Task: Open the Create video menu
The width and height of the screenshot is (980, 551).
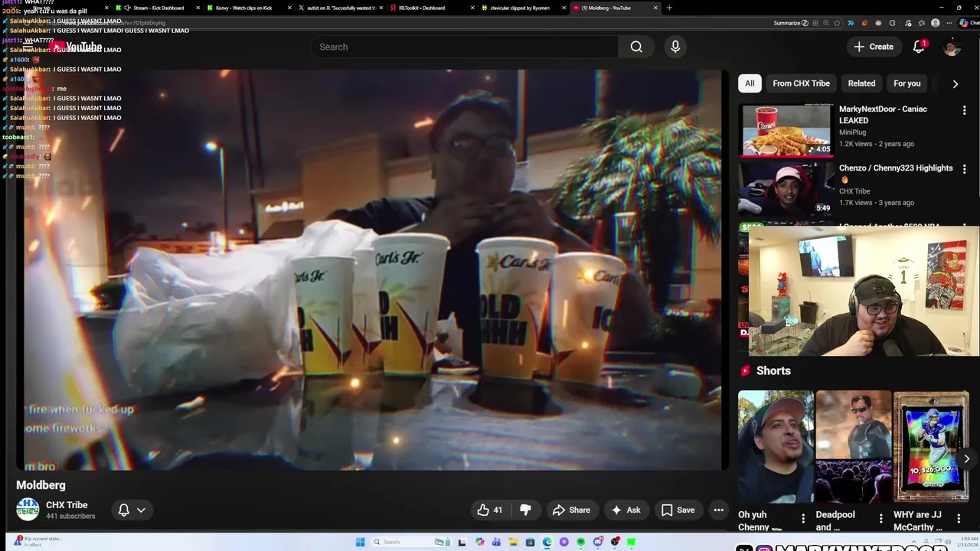Action: [874, 47]
